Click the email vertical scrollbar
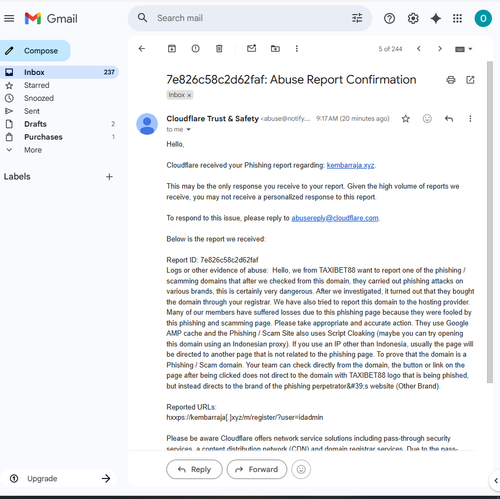 490,222
